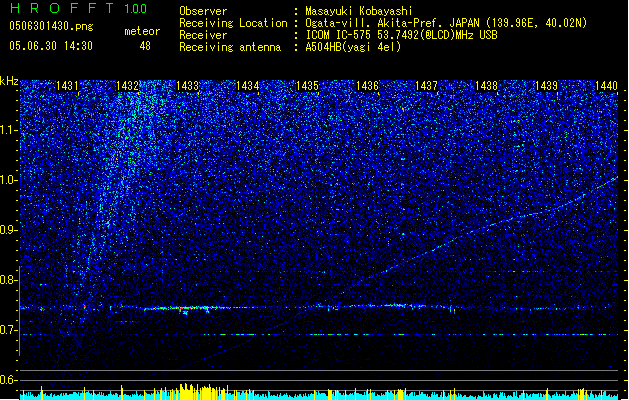
Task: Click the HROFFT 1.0.0 title text
Action: point(79,8)
